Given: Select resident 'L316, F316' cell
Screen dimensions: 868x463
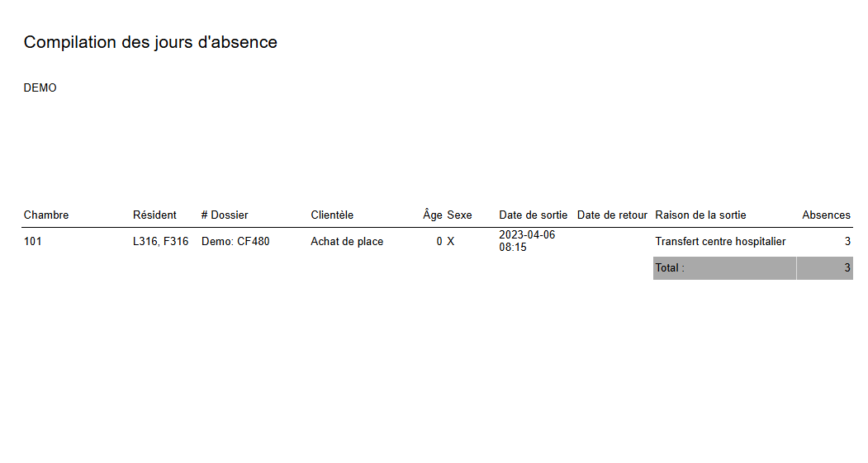Looking at the screenshot, I should pos(160,242).
